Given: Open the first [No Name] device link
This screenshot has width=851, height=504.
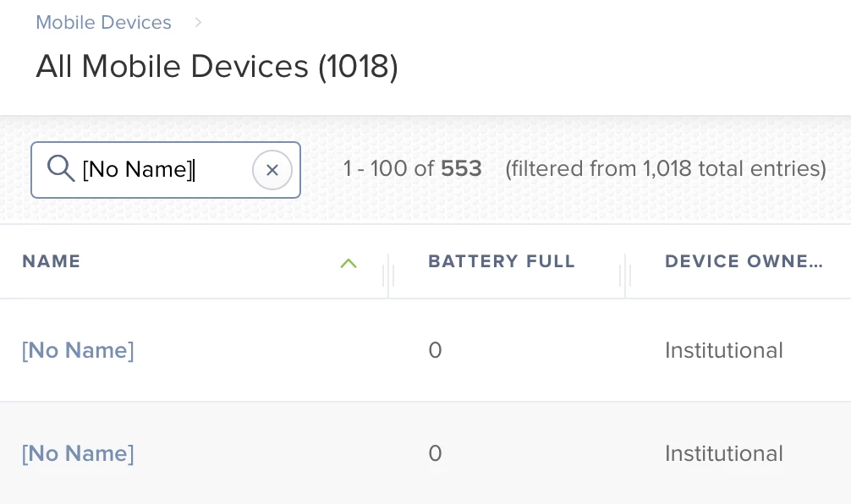Looking at the screenshot, I should tap(78, 350).
